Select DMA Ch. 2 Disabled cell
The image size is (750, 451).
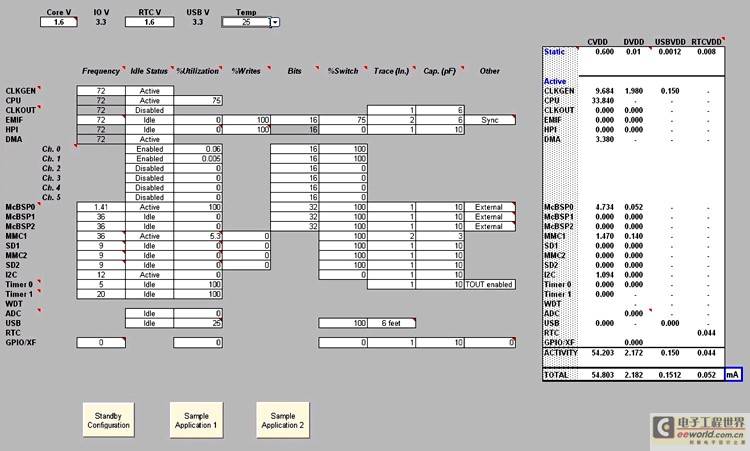(149, 168)
